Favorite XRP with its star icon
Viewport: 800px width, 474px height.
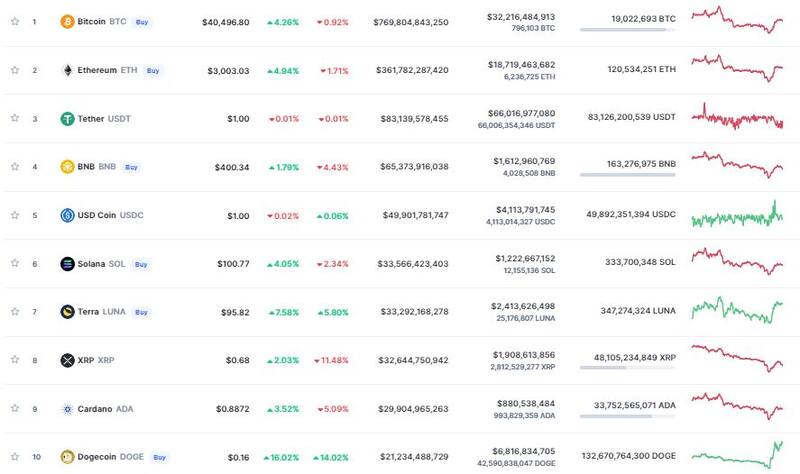click(14, 360)
